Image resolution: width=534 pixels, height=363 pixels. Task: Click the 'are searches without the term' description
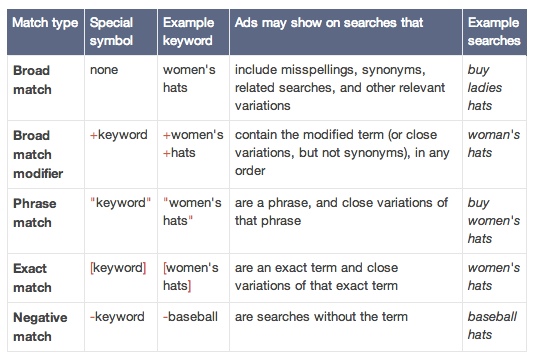321,317
